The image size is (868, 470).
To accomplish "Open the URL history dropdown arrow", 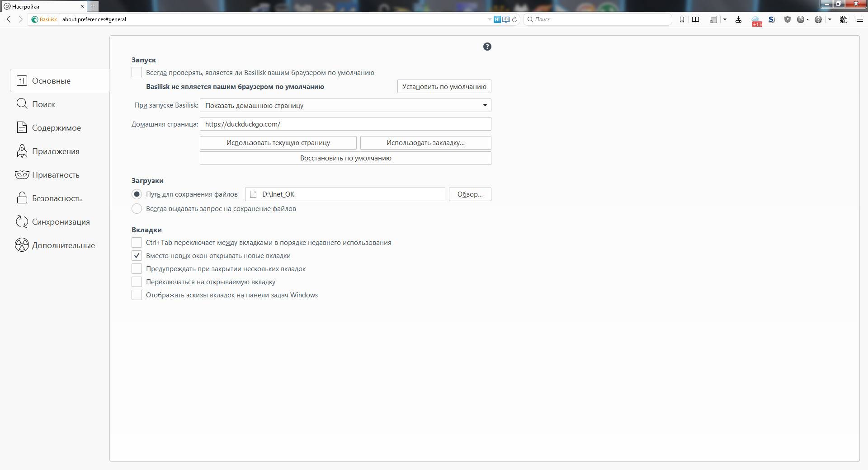I will [x=490, y=19].
